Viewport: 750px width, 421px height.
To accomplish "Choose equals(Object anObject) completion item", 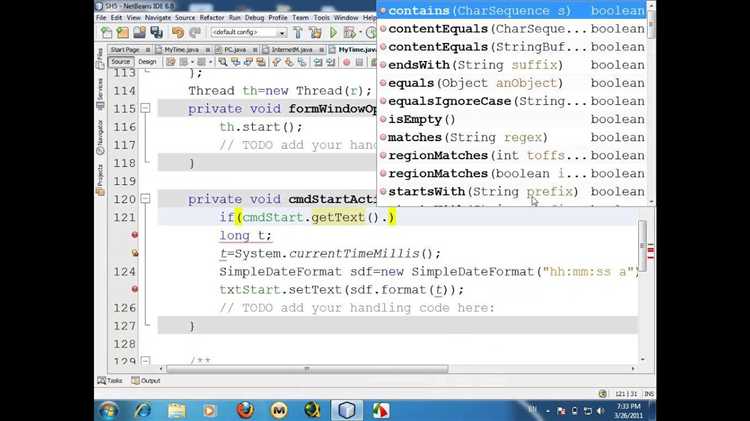I will [x=512, y=83].
